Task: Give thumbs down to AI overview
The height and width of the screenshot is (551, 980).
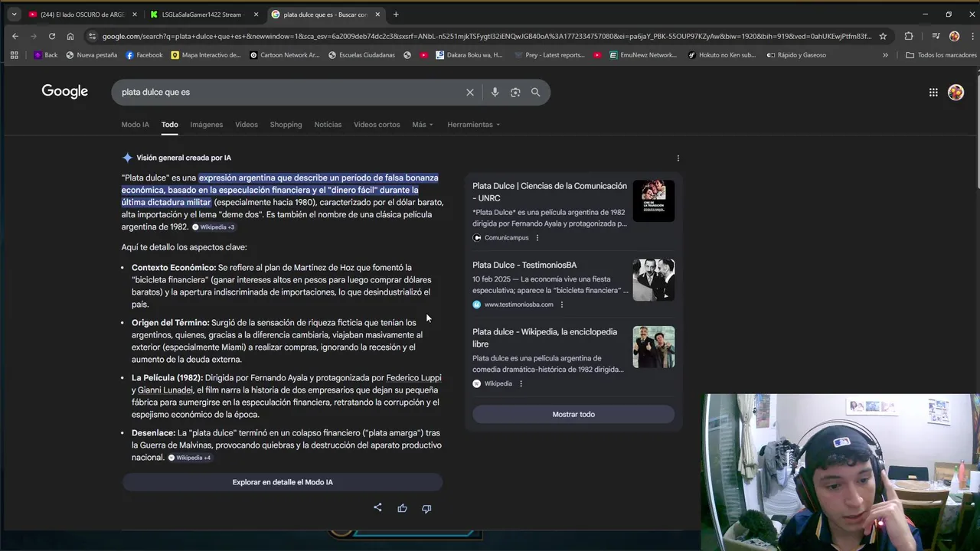Action: coord(426,507)
